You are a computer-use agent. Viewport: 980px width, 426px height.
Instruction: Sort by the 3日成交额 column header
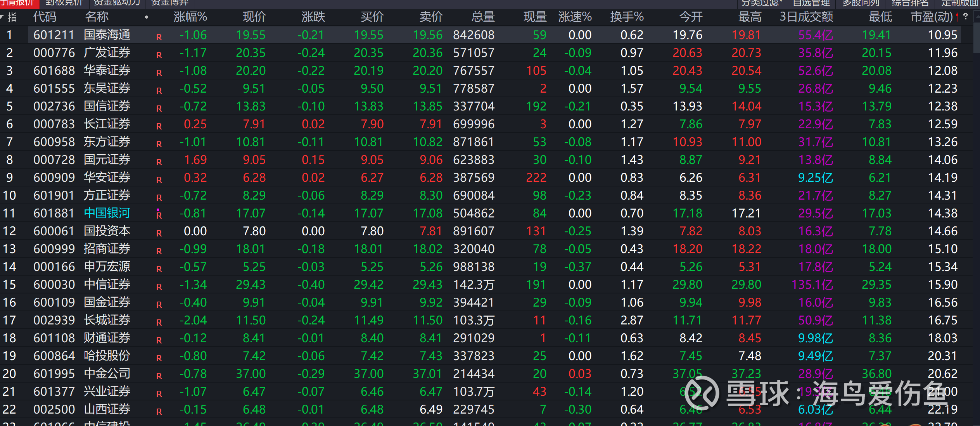tap(806, 17)
